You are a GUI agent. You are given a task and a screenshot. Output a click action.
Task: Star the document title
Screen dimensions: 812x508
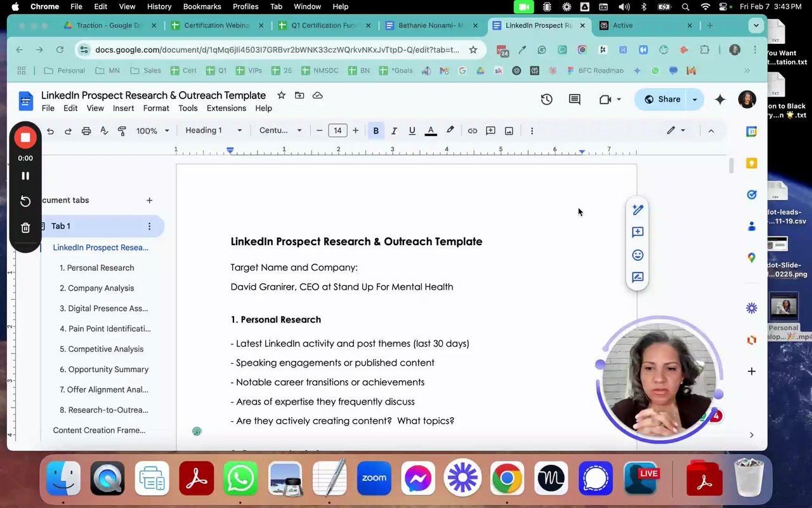281,95
